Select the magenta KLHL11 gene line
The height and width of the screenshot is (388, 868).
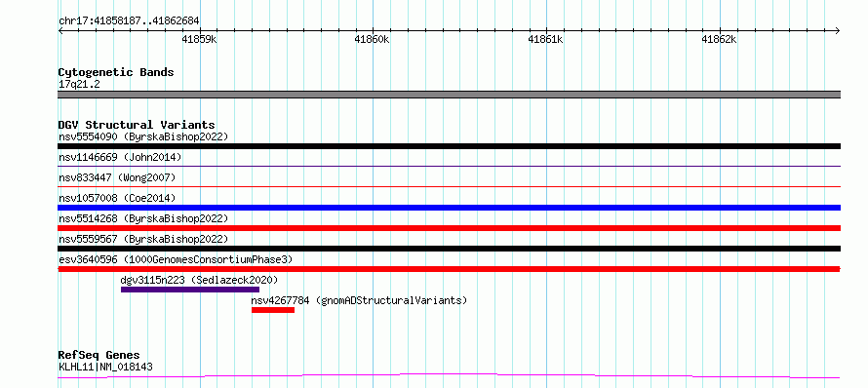(449, 376)
